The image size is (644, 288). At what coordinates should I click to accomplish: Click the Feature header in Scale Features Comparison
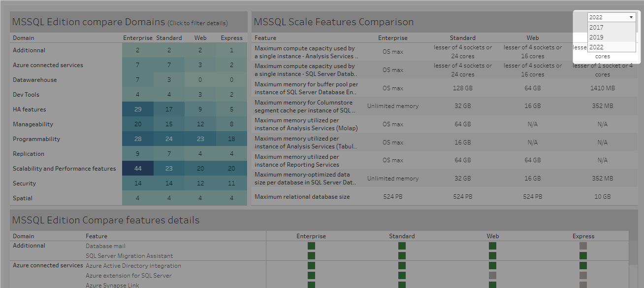(265, 38)
